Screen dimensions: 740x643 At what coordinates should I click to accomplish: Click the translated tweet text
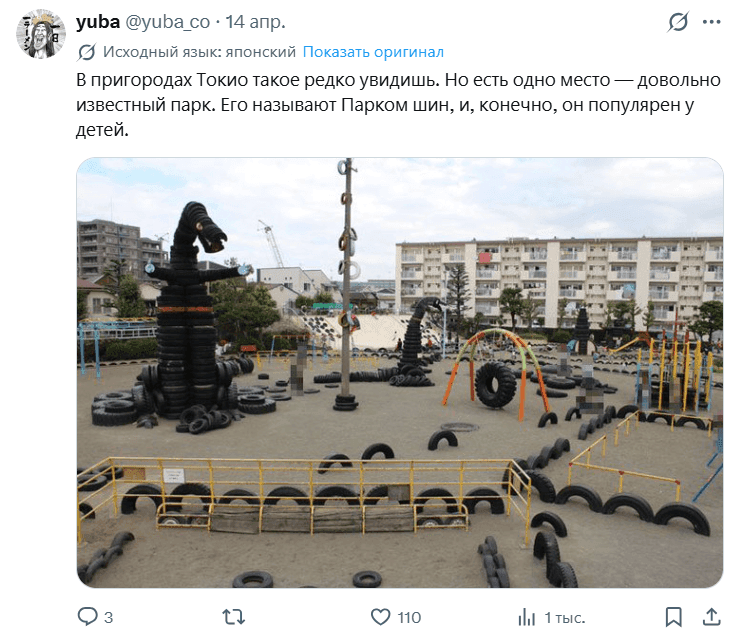tap(398, 104)
